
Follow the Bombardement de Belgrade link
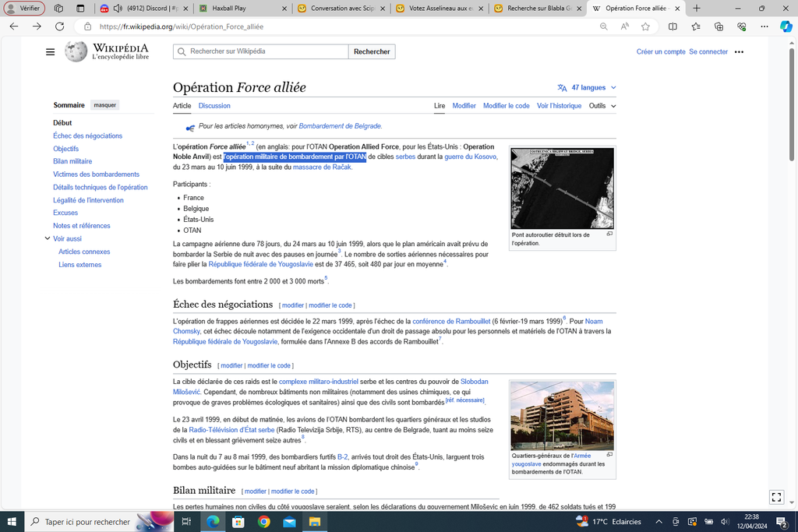click(x=340, y=126)
